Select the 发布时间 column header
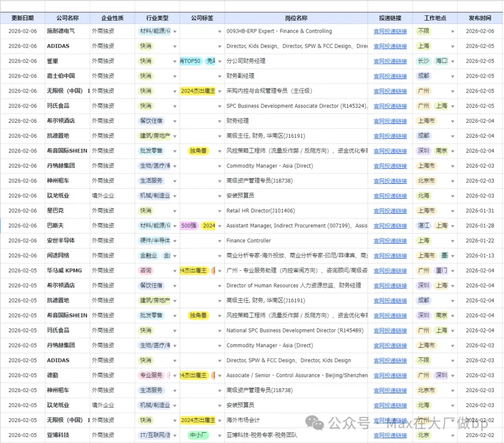The width and height of the screenshot is (504, 443). [x=480, y=18]
